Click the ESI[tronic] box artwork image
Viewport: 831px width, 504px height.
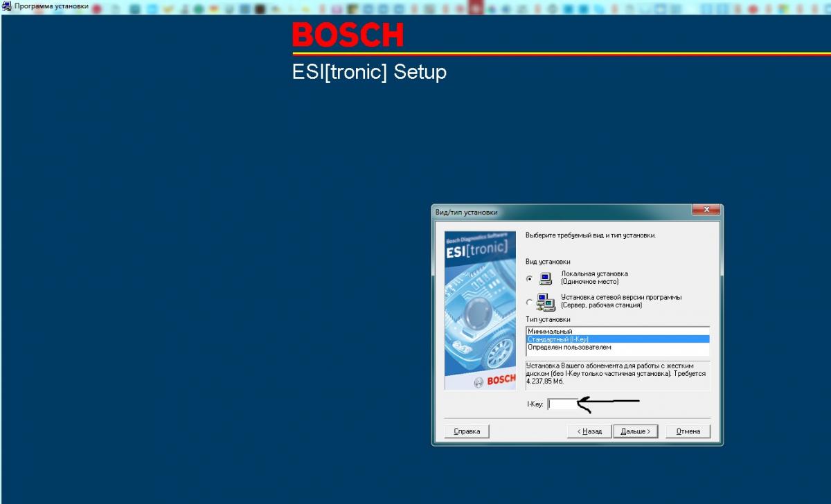pos(480,310)
